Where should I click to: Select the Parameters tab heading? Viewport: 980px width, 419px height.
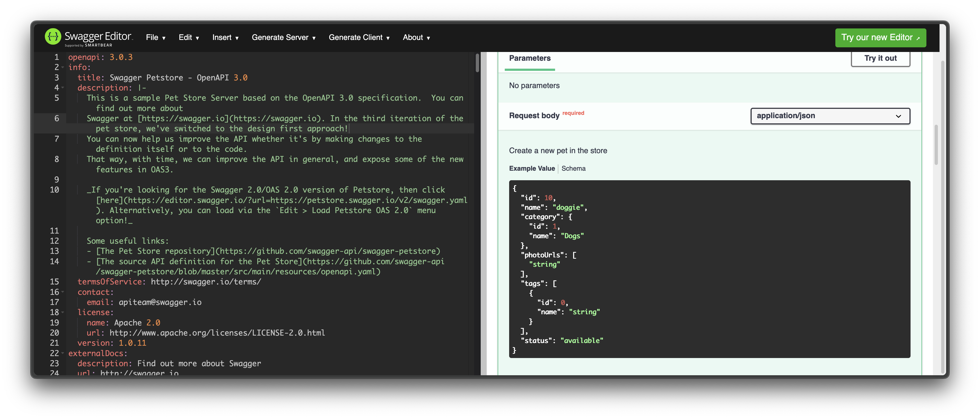530,58
